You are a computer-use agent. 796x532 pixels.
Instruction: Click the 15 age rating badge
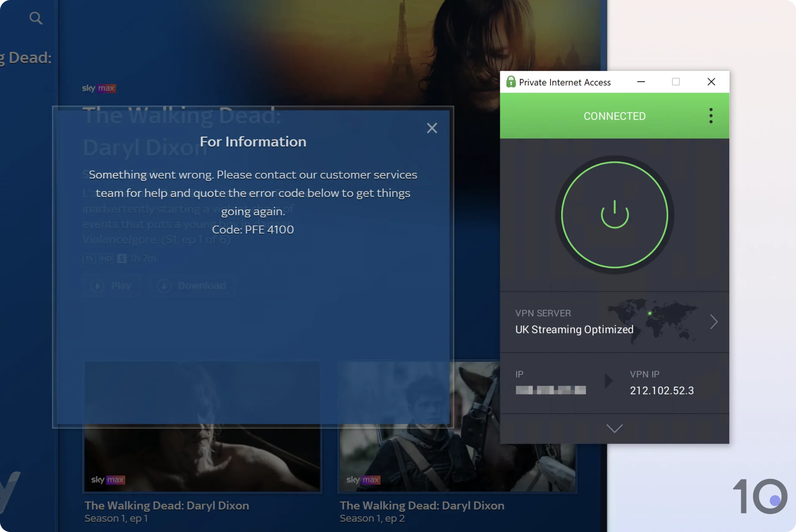pos(89,258)
